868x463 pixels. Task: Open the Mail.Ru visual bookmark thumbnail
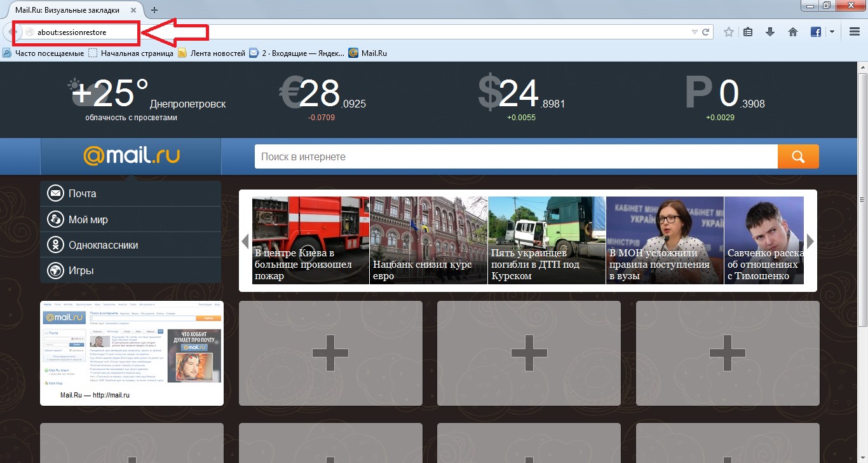click(x=132, y=352)
